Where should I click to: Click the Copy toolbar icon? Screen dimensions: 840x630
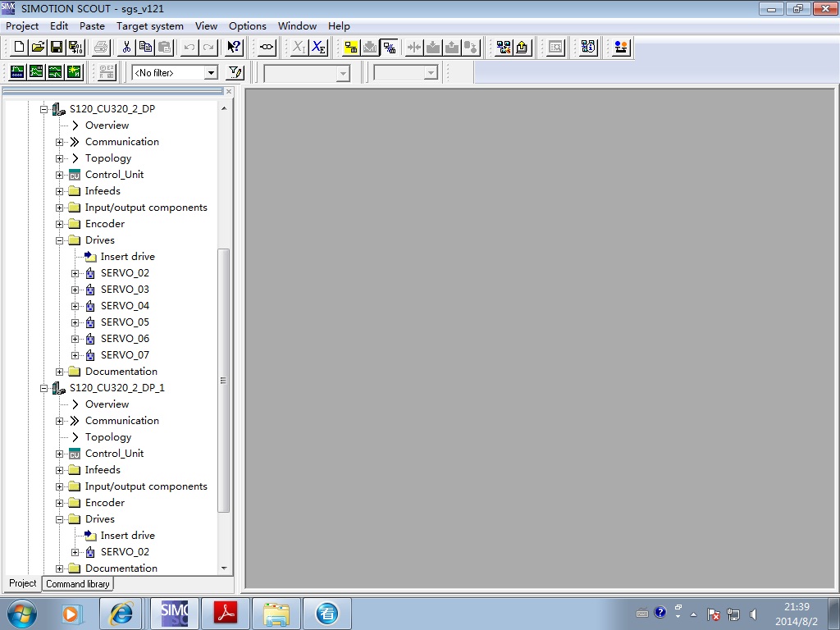145,47
